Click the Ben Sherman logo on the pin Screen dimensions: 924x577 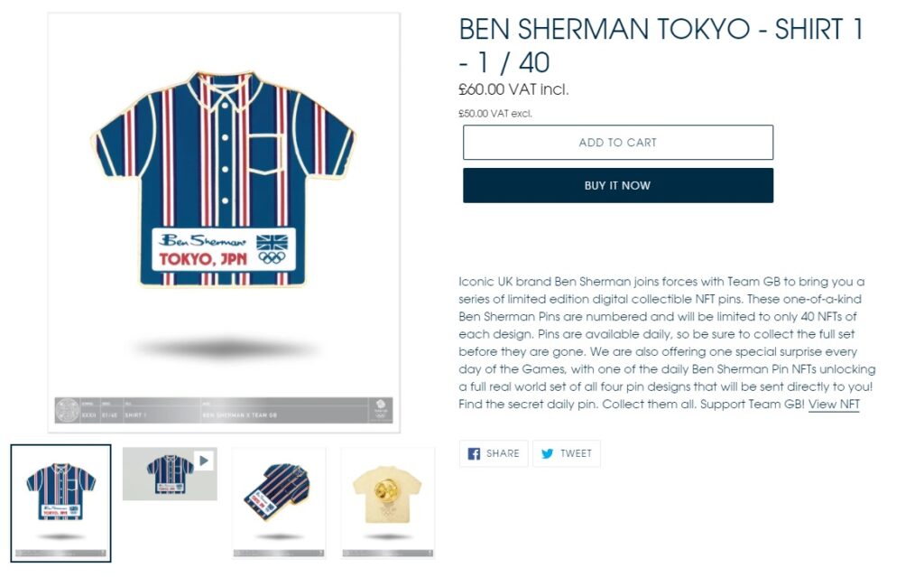(x=202, y=240)
